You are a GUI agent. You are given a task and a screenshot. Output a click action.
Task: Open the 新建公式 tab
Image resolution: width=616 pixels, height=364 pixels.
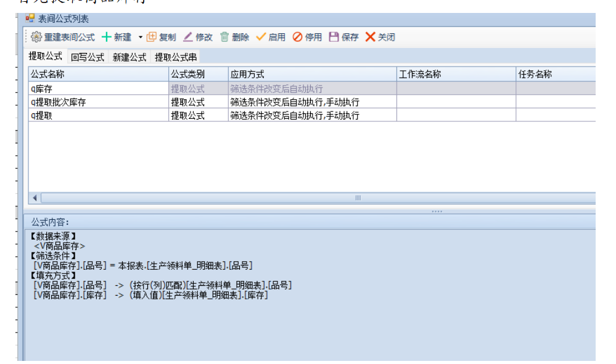click(x=129, y=57)
